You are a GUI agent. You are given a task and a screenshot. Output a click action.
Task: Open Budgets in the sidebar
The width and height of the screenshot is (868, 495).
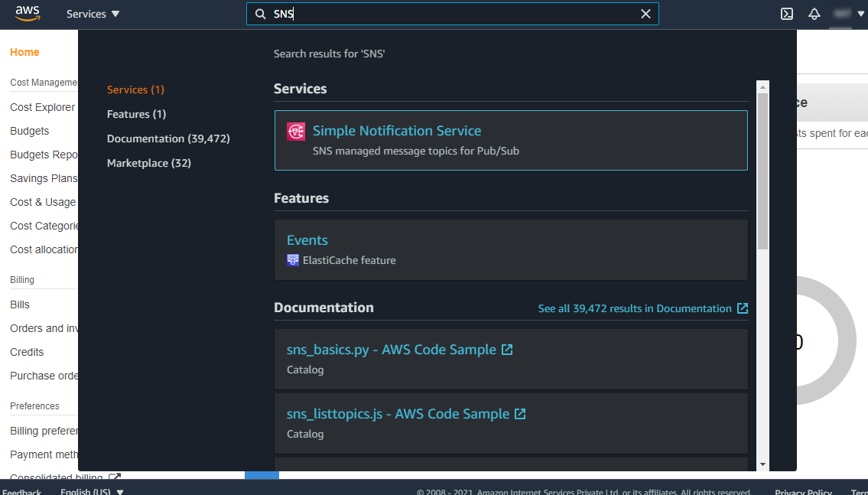coord(29,131)
